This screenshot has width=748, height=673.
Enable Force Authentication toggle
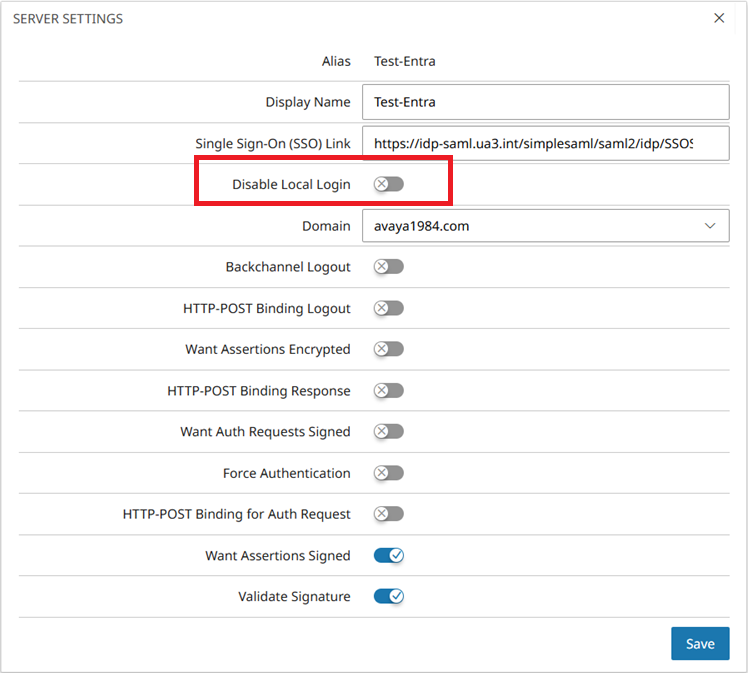[388, 473]
